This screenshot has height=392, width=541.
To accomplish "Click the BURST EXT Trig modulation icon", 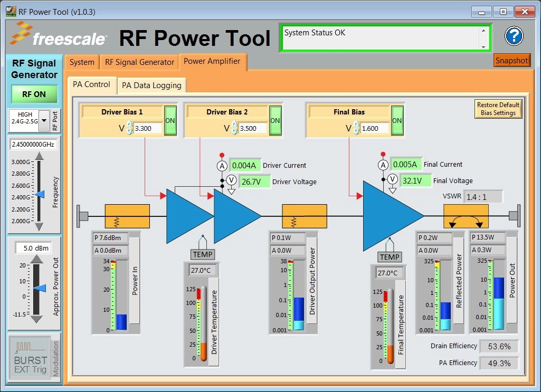I will [31, 358].
